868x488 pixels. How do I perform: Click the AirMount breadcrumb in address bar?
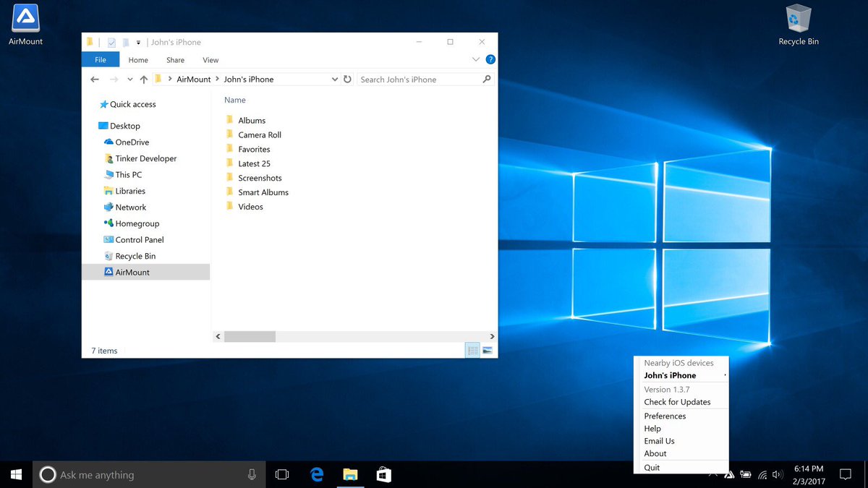[x=194, y=80]
